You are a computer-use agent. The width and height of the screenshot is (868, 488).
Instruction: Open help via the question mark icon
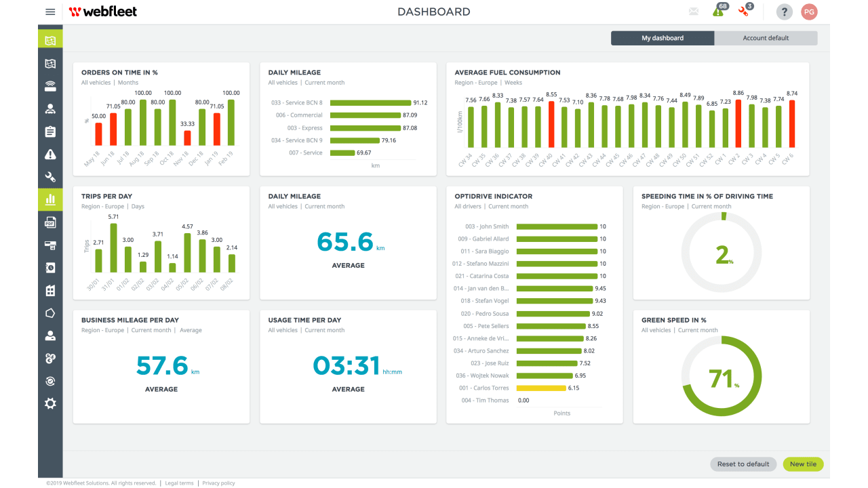785,12
